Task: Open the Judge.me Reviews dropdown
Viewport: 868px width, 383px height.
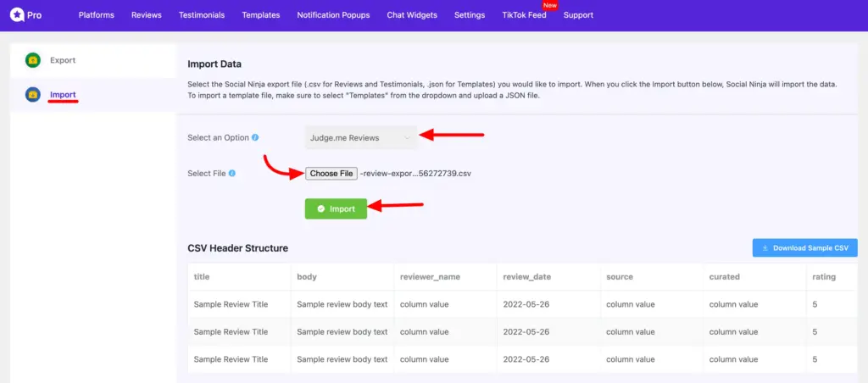Action: click(361, 137)
